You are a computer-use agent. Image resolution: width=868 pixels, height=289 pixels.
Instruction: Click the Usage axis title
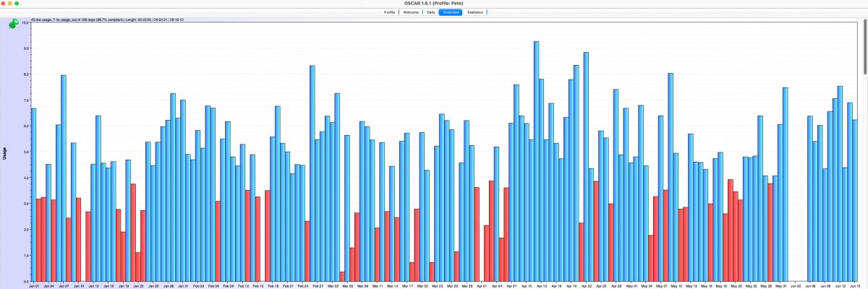coord(5,152)
